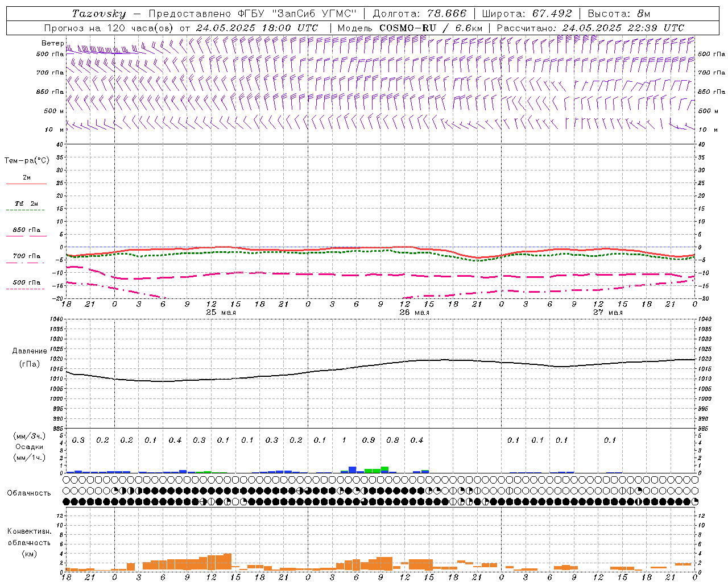Screen dimensions: 728x582
Task: Click the Tazovsky station title
Action: click(99, 14)
